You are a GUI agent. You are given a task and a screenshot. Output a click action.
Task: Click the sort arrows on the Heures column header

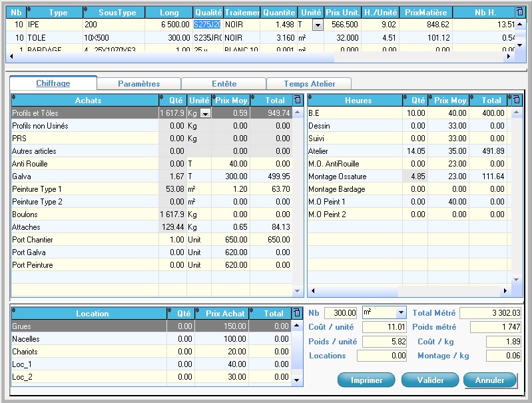pyautogui.click(x=310, y=98)
